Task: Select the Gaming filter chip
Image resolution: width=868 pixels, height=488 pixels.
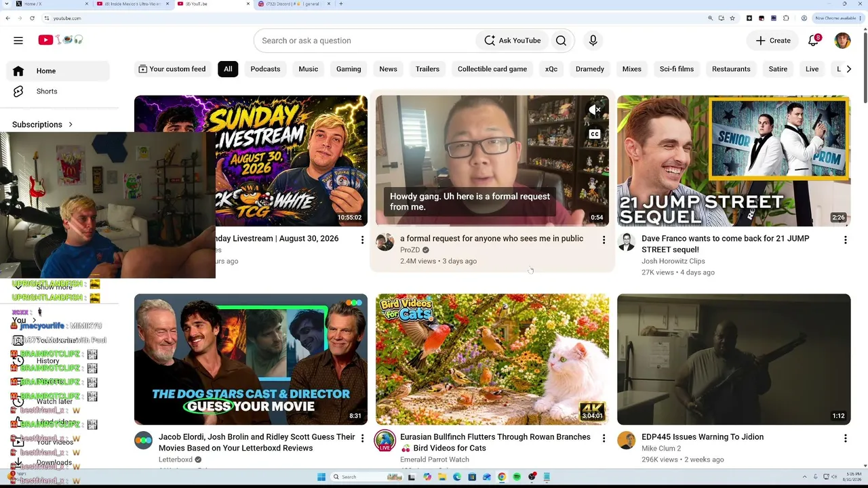Action: coord(349,69)
